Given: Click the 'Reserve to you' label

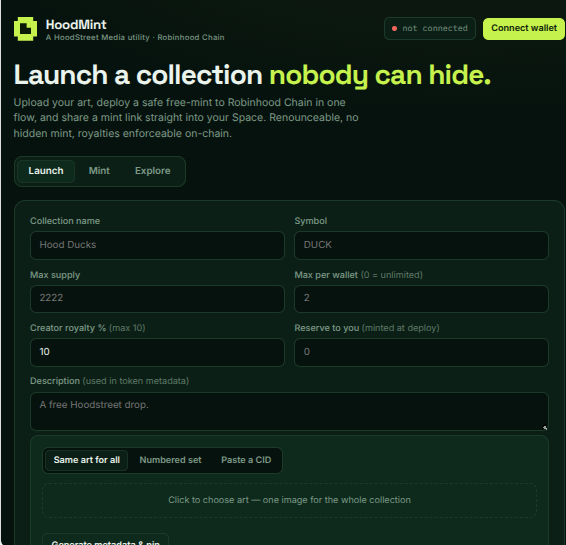Looking at the screenshot, I should click(x=327, y=328).
